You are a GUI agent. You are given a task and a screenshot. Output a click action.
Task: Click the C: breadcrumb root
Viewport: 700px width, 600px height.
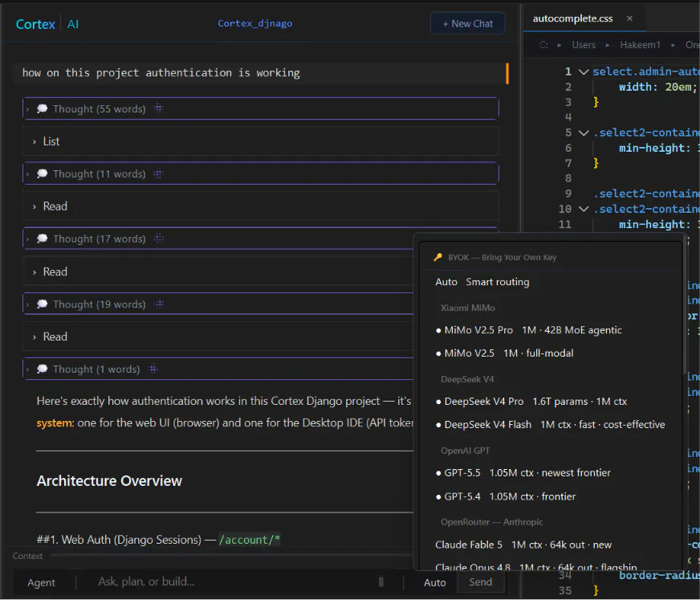pos(543,45)
